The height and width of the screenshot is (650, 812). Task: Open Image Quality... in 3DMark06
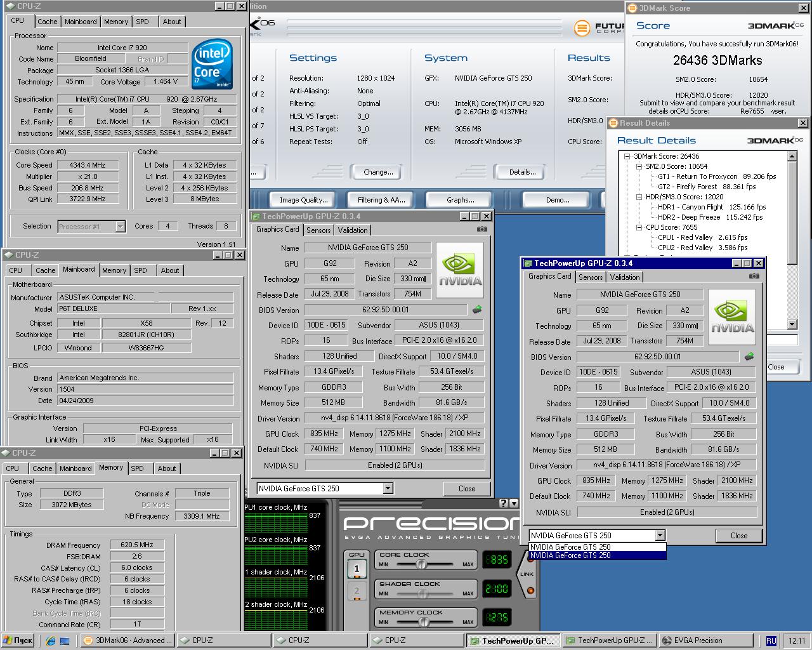303,200
